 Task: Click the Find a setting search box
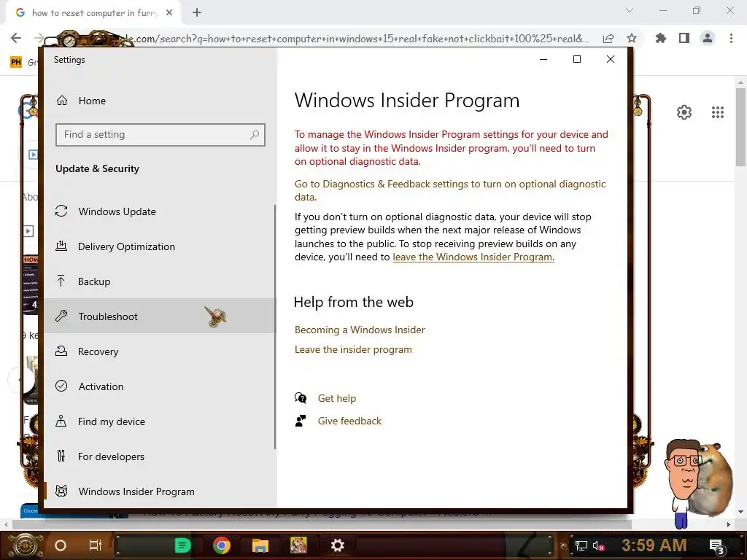coord(160,135)
